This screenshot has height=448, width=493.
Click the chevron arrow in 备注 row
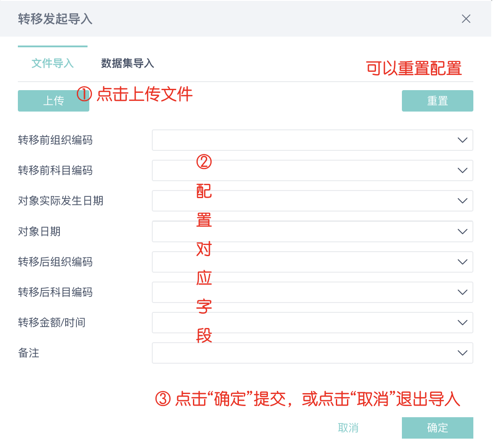click(x=462, y=353)
